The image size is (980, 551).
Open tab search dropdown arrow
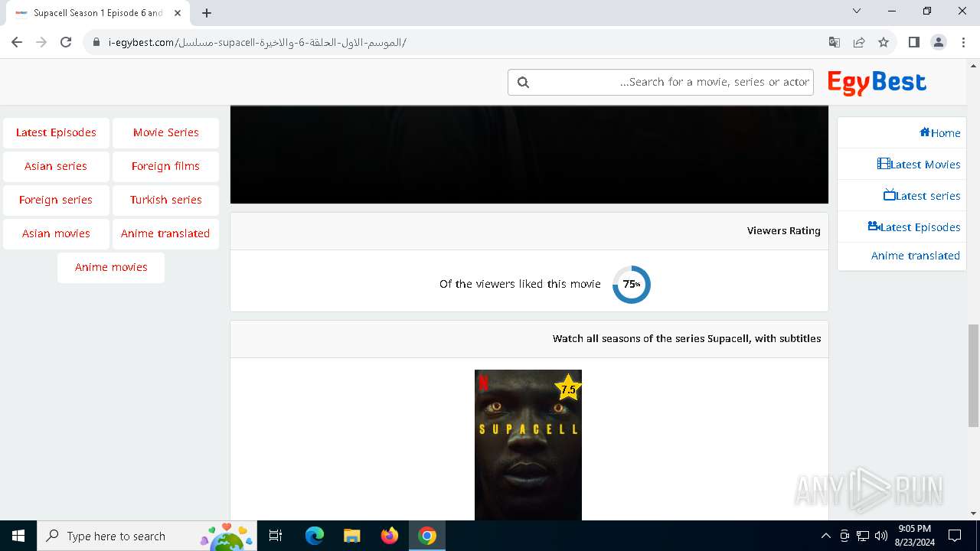pyautogui.click(x=857, y=11)
